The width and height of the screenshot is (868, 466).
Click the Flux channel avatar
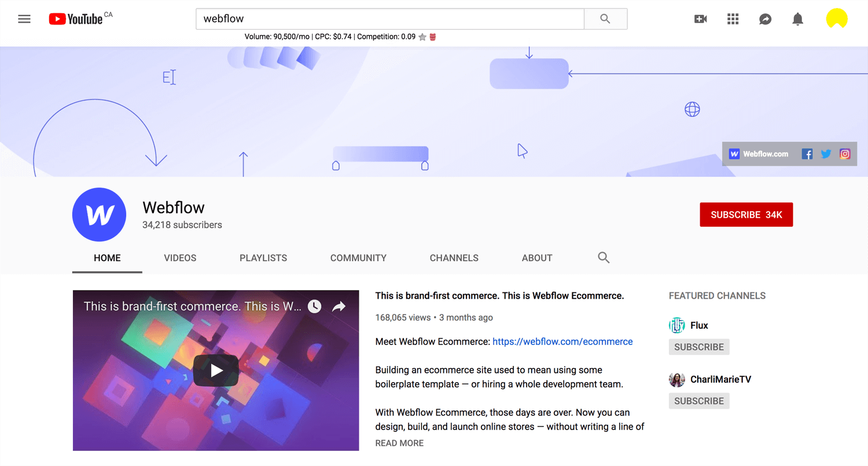(677, 325)
